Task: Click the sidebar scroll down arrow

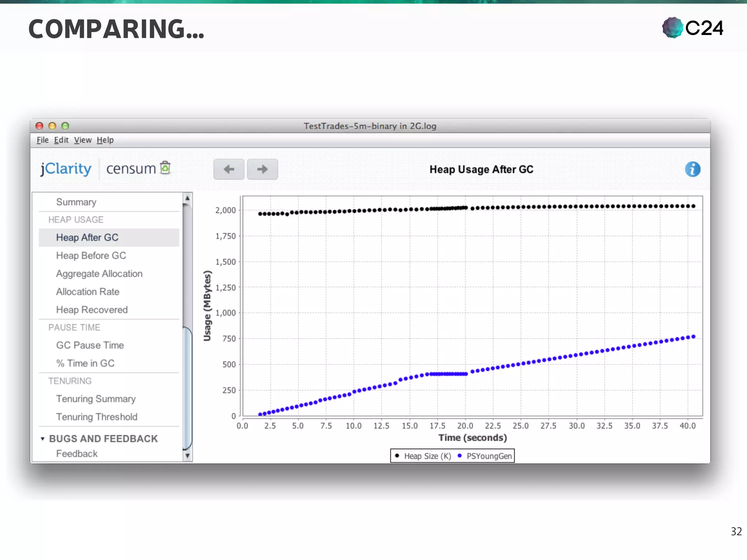Action: pyautogui.click(x=187, y=455)
